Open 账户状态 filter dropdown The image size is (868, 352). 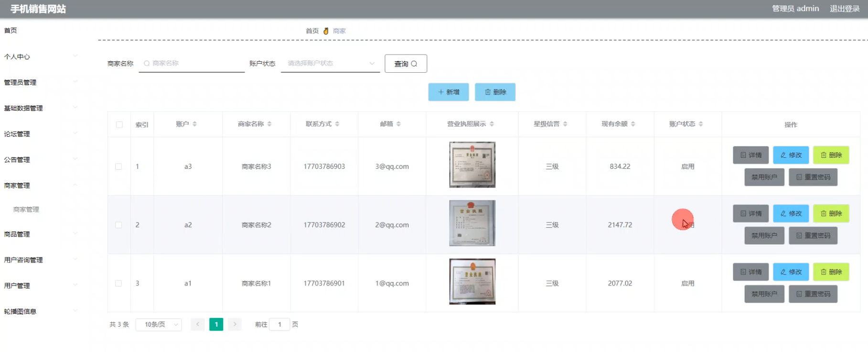click(331, 63)
